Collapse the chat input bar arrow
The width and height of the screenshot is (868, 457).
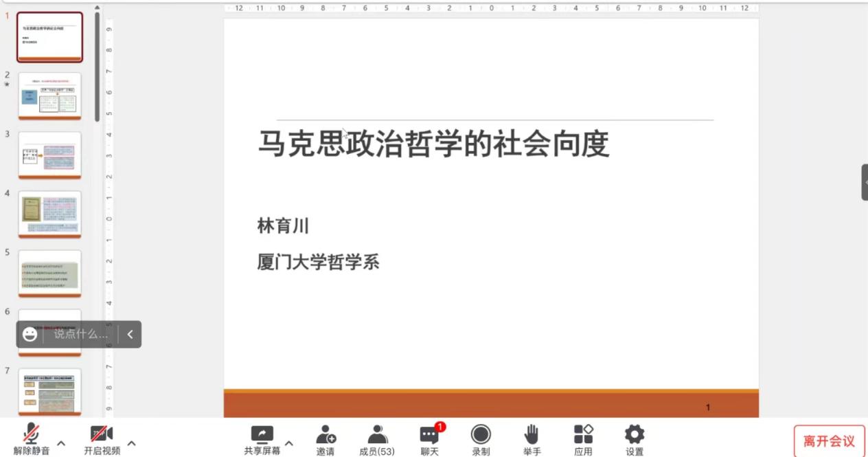click(x=130, y=335)
